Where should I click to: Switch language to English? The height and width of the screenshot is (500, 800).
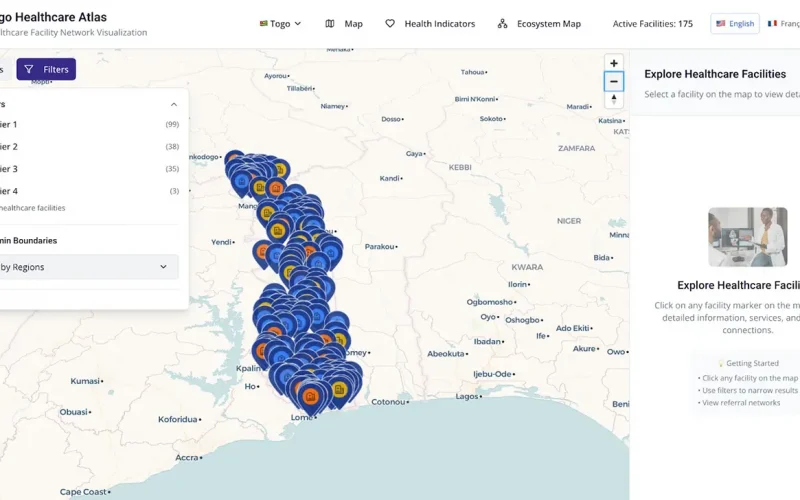point(735,24)
